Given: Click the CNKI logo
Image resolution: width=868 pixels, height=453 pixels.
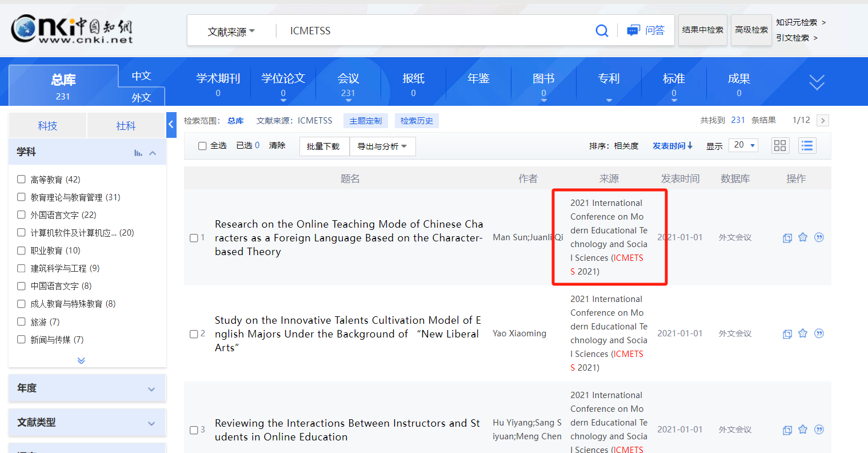Looking at the screenshot, I should point(72,29).
